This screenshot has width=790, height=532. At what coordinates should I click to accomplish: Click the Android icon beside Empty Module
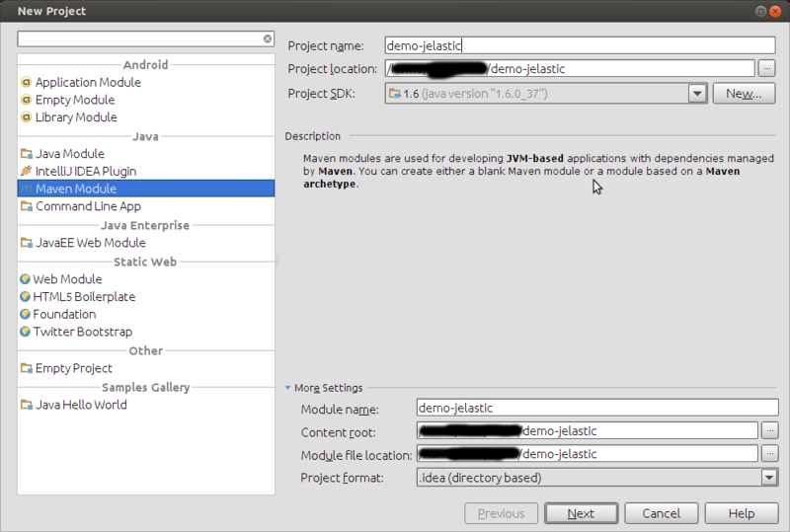coord(27,100)
